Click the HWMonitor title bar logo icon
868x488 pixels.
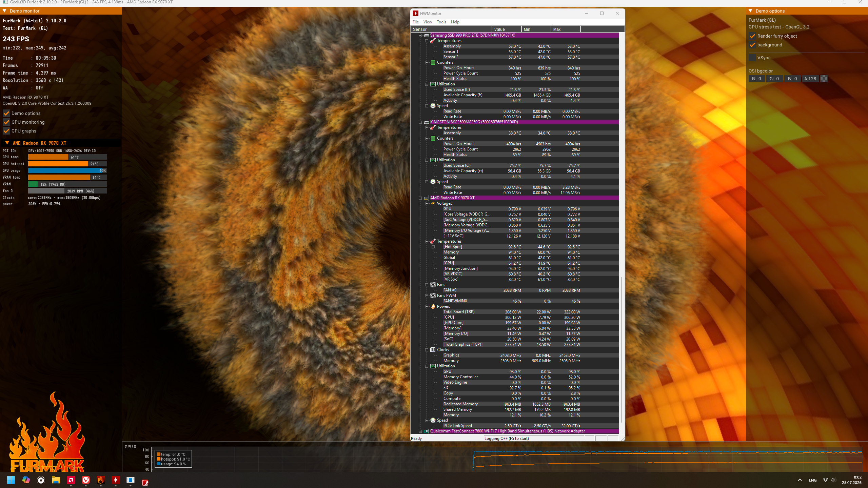tap(416, 13)
